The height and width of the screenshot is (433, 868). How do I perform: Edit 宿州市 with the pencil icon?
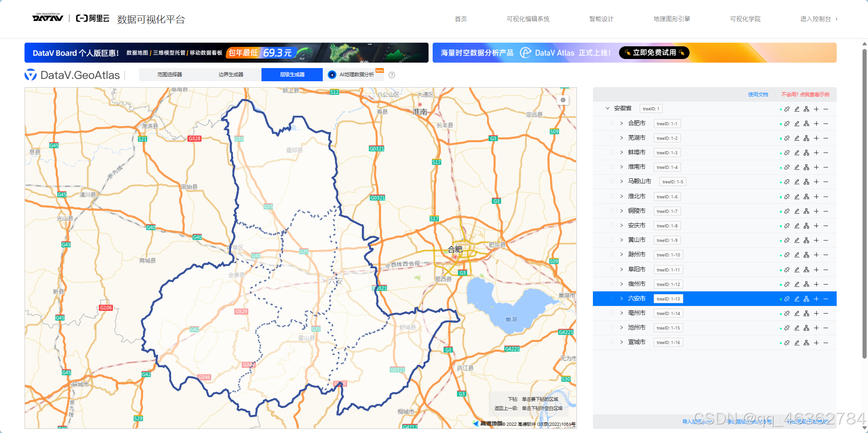(797, 284)
